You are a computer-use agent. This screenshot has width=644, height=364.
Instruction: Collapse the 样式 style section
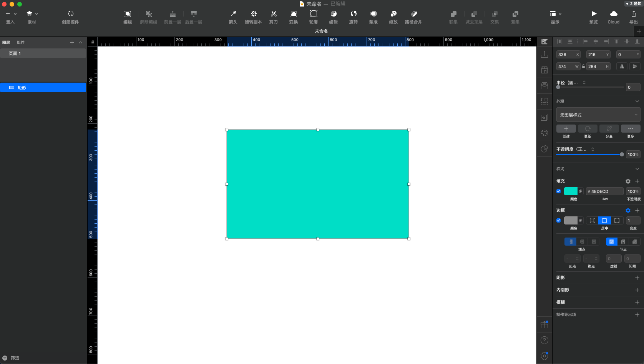pyautogui.click(x=637, y=169)
